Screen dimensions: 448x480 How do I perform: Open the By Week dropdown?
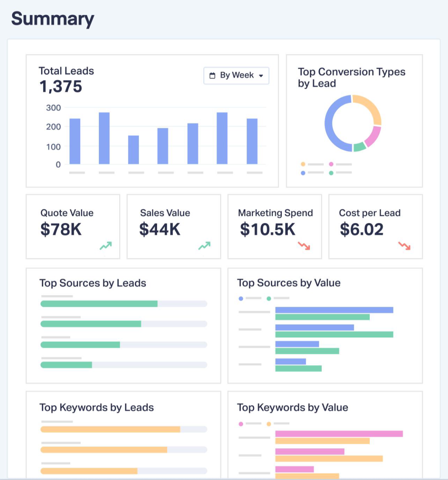click(x=236, y=76)
